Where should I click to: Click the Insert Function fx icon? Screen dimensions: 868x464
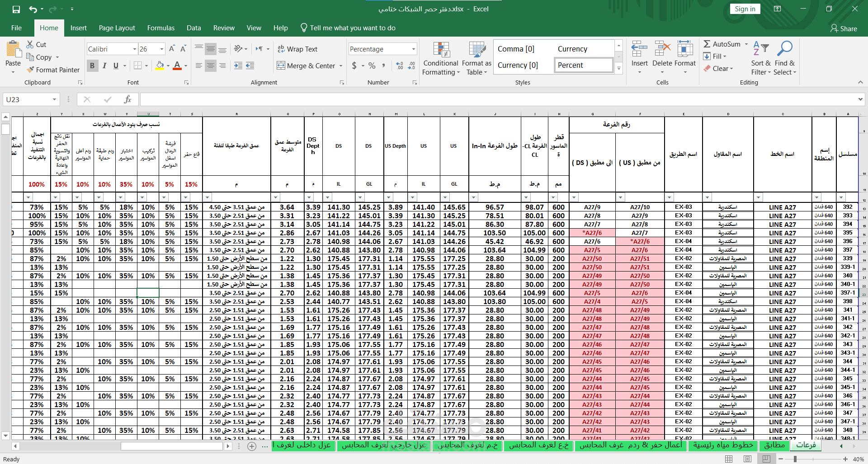tap(128, 99)
